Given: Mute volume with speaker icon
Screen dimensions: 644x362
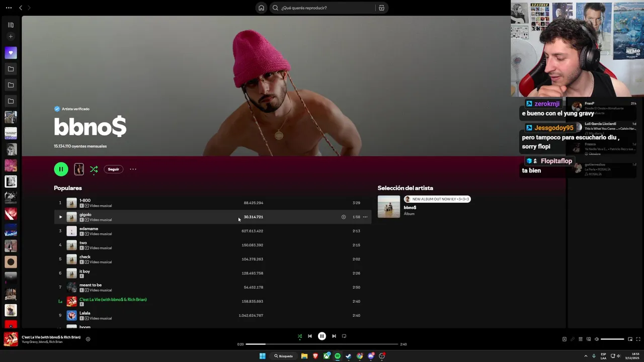Looking at the screenshot, I should click(597, 339).
